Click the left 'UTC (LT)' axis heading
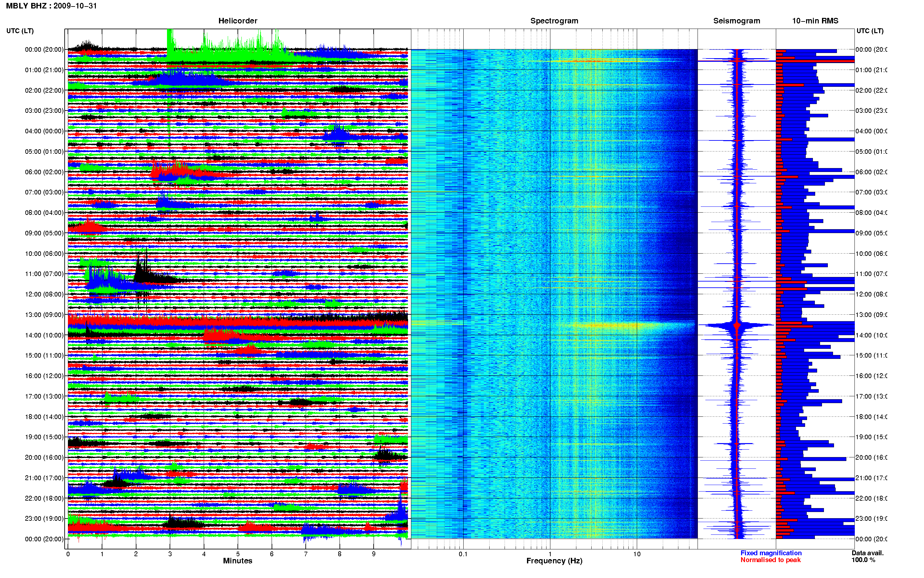This screenshot has height=578, width=924. click(x=20, y=31)
